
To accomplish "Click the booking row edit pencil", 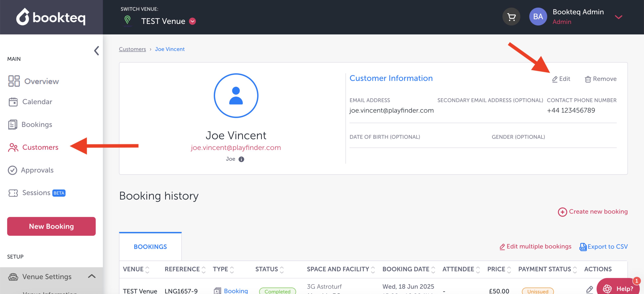I will click(589, 290).
